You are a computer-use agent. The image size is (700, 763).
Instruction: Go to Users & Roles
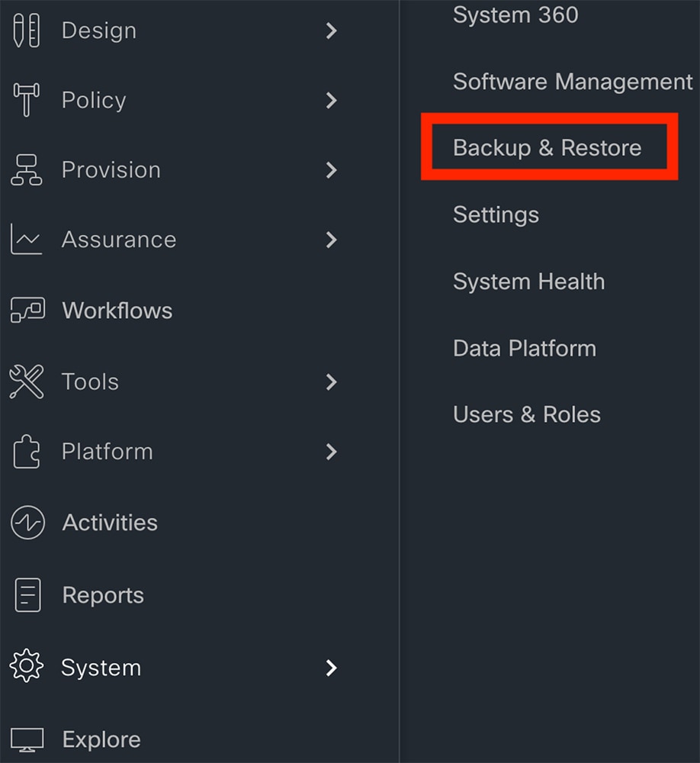tap(527, 414)
